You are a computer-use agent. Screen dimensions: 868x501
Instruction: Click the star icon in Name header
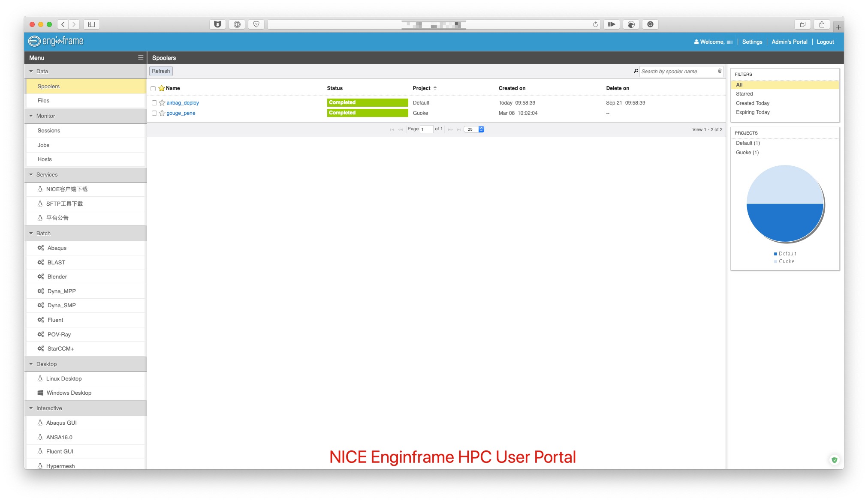tap(162, 88)
